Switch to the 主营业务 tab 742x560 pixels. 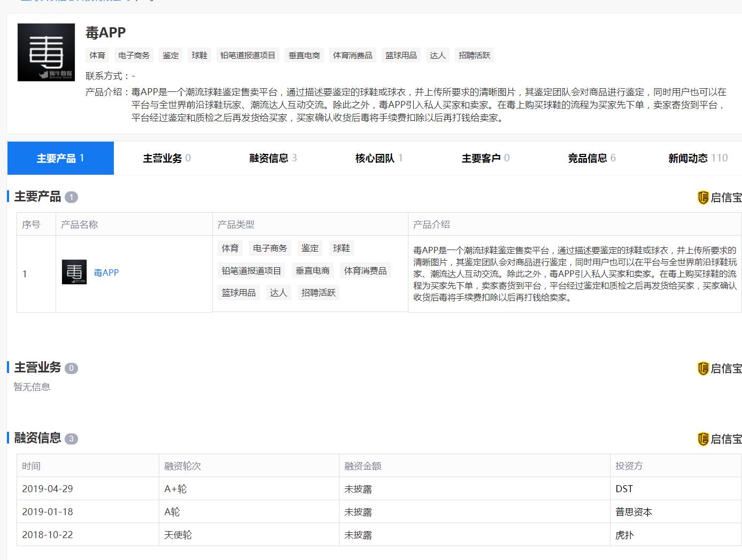tap(167, 158)
